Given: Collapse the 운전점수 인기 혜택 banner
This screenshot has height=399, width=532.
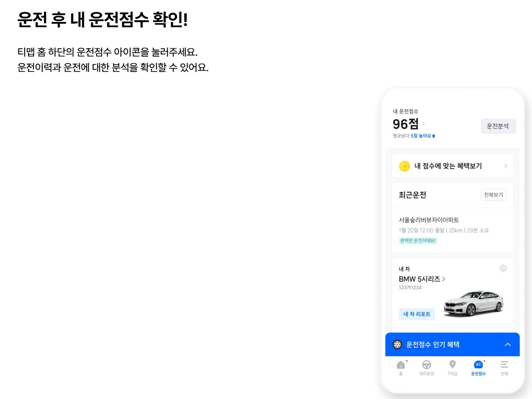Looking at the screenshot, I should 508,345.
